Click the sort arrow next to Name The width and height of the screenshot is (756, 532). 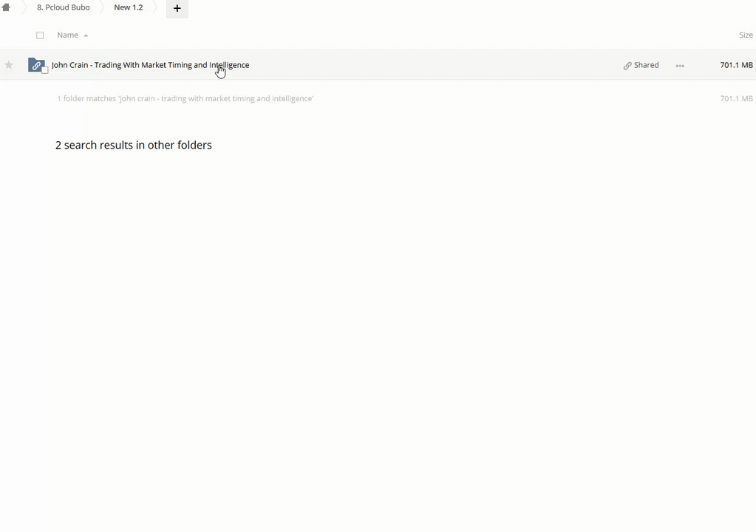point(86,35)
